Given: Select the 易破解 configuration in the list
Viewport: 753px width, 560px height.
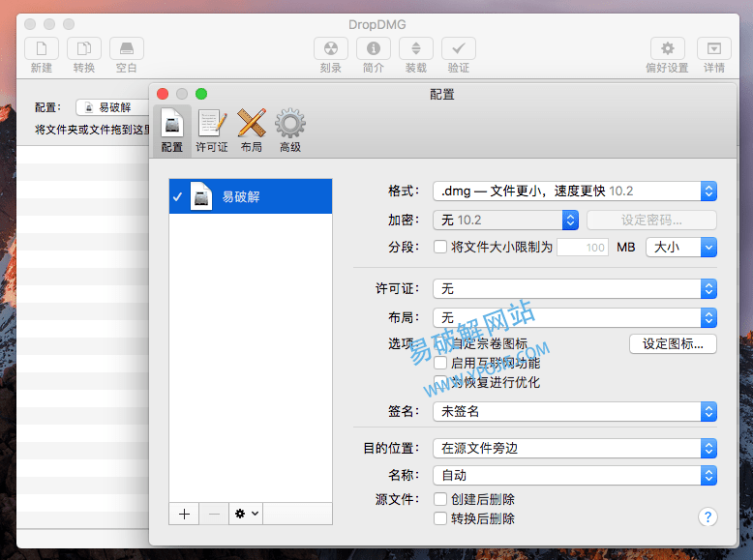Looking at the screenshot, I should 251,196.
